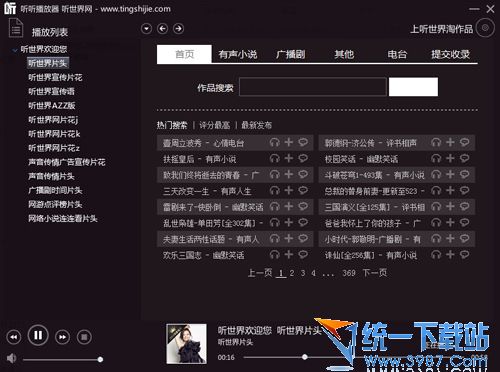
Task: Listen to 郭德纲-济公传 via headphone icon
Action: (x=436, y=143)
